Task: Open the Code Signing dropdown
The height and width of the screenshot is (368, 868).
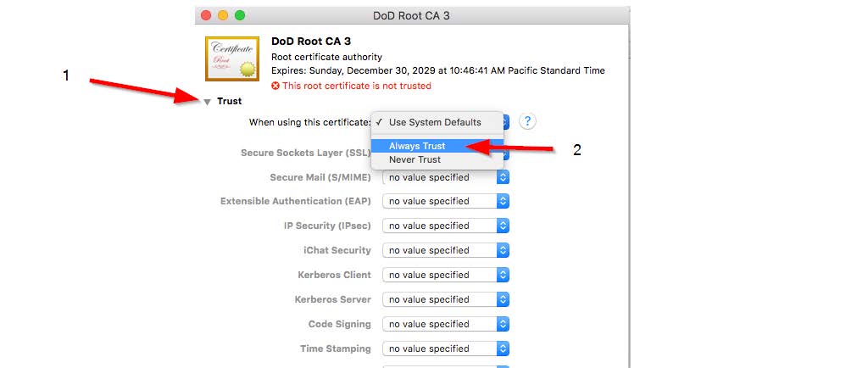Action: 446,324
